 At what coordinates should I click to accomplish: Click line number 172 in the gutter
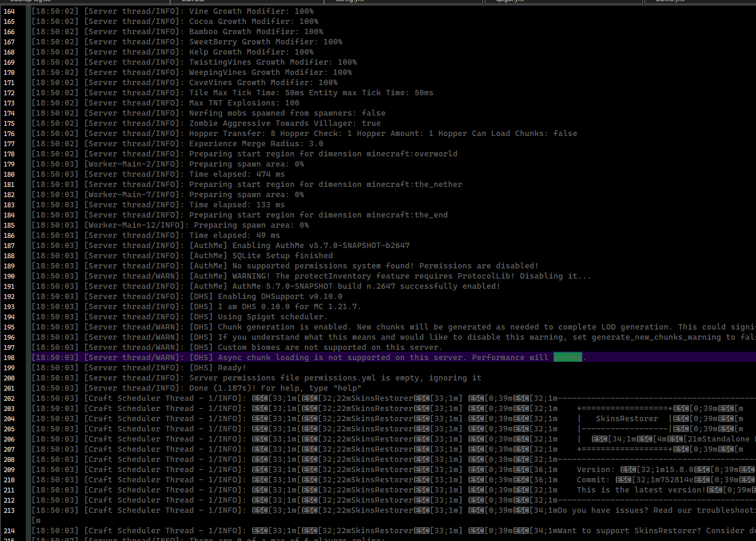click(10, 93)
